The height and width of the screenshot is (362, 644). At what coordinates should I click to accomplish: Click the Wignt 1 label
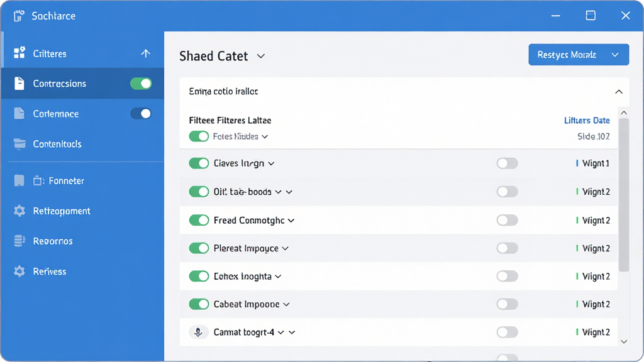pos(596,163)
